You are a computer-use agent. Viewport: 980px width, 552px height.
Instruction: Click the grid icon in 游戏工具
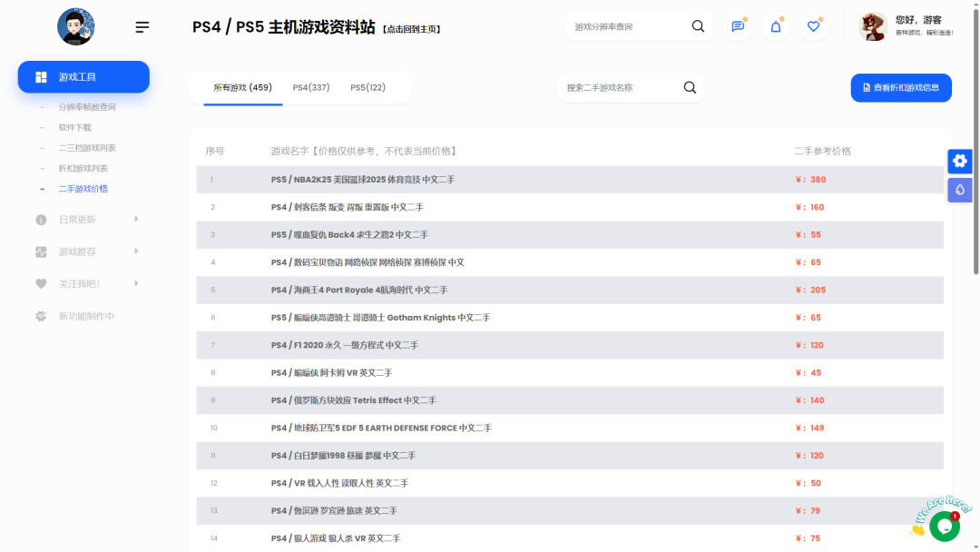coord(41,77)
